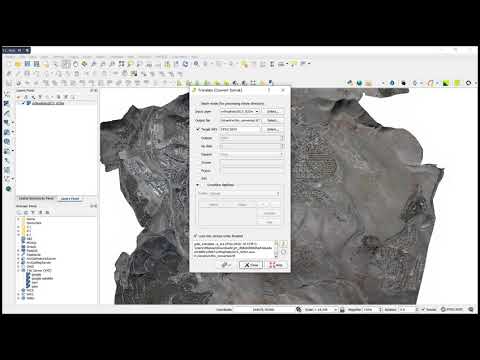Click the Rotation value field in status bar
The height and width of the screenshot is (360, 480).
tap(408, 309)
